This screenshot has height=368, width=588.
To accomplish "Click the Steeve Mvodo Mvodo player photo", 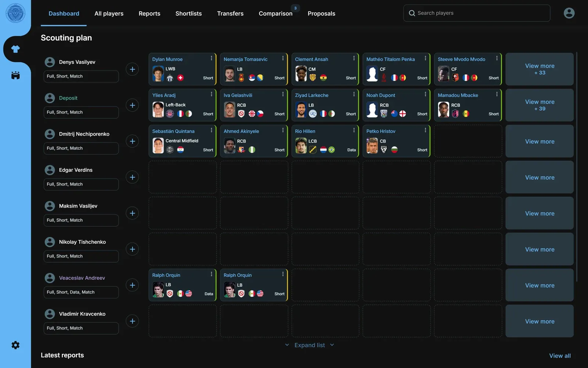I will pos(444,74).
